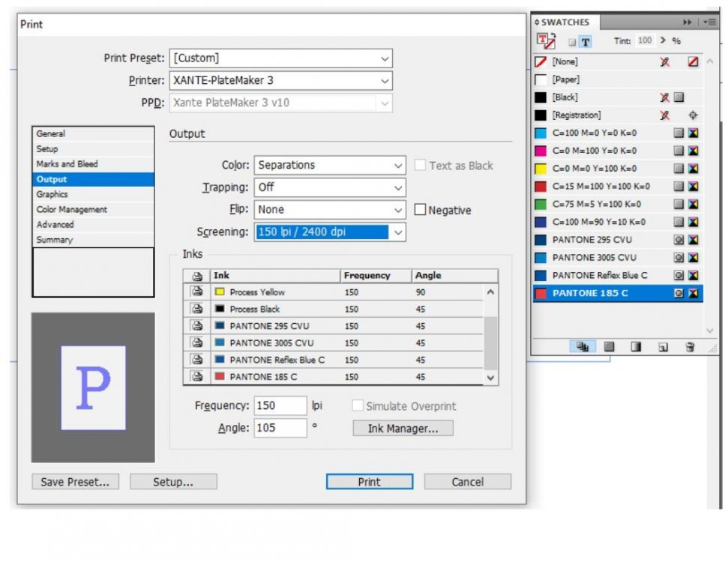Select Color Management option
728x562 pixels.
point(93,209)
